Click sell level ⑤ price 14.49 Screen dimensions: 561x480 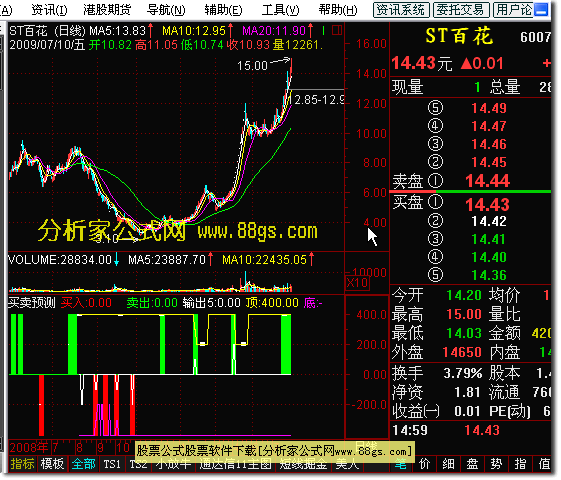(489, 108)
